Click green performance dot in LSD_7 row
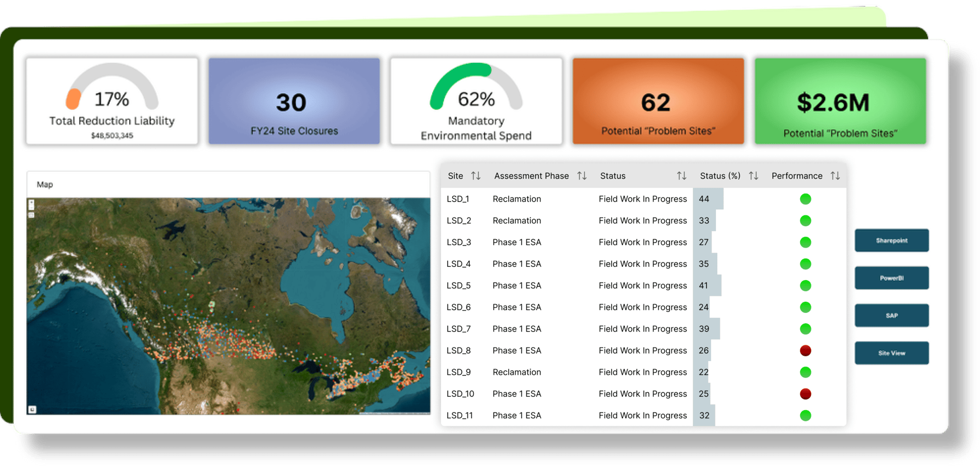This screenshot has height=466, width=980. pos(806,329)
